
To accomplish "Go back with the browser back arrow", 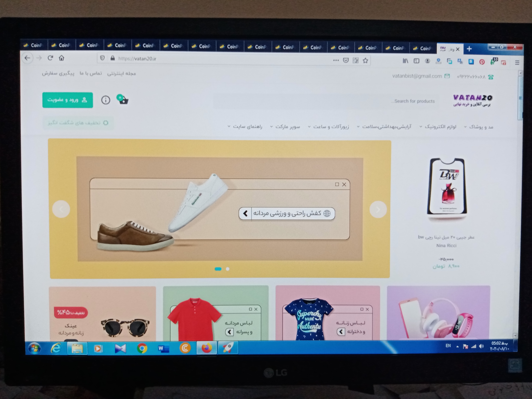I will point(27,58).
